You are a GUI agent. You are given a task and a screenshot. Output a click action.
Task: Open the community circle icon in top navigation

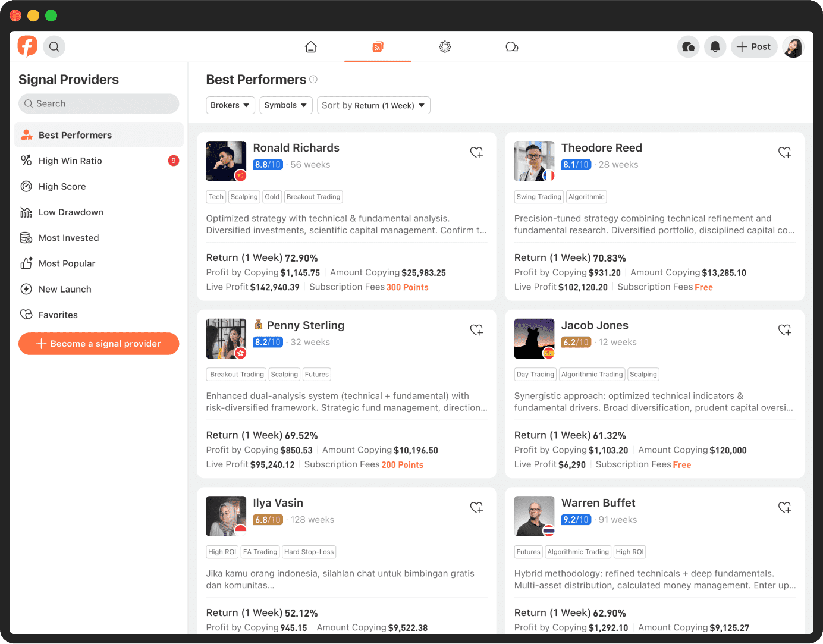(445, 47)
